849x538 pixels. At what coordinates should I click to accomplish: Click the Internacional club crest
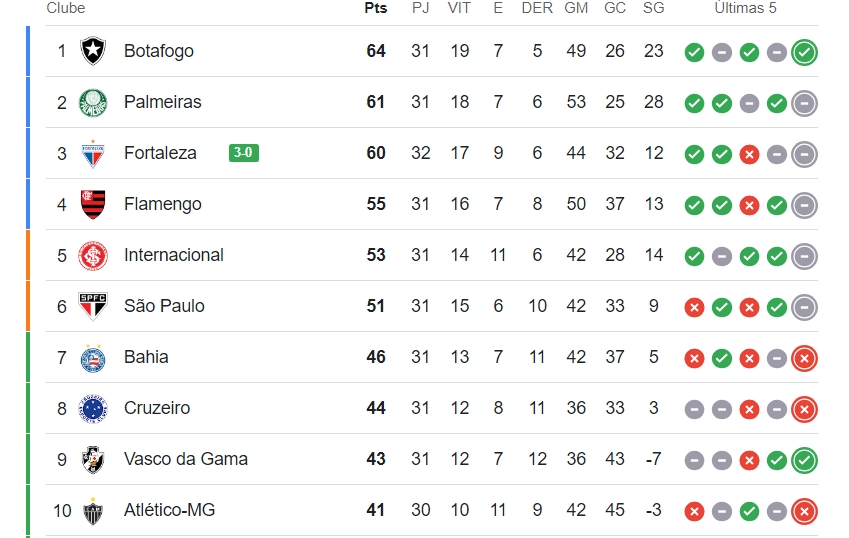pyautogui.click(x=93, y=255)
